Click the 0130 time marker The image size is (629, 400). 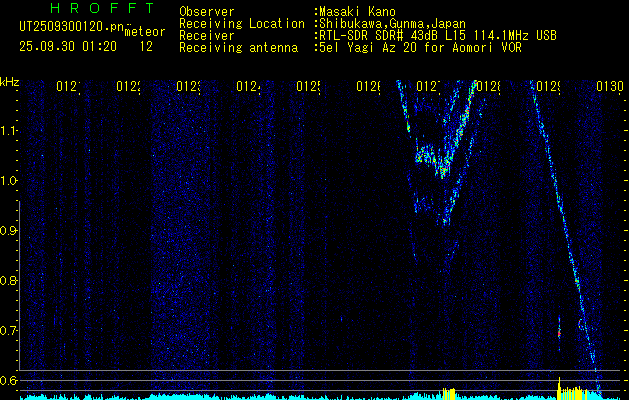pyautogui.click(x=610, y=86)
